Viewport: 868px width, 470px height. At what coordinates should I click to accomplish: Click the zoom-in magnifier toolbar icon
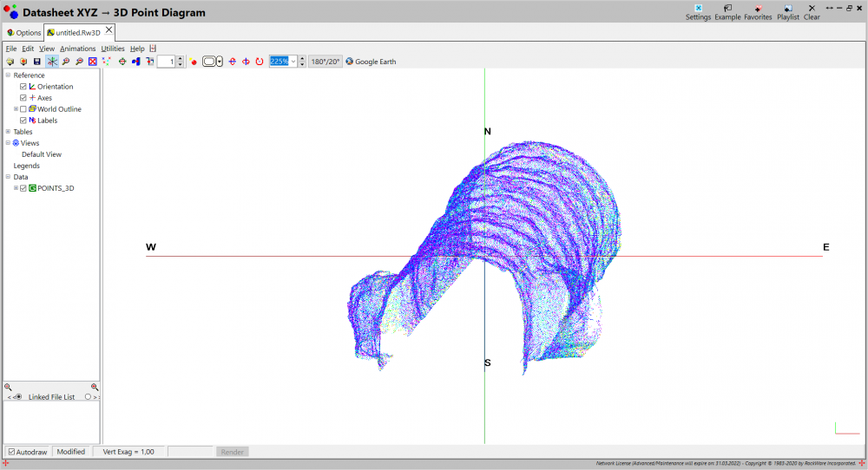click(66, 62)
